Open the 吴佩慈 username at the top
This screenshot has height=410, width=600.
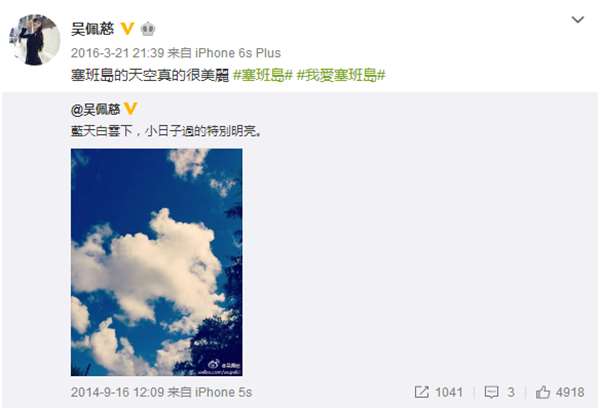point(93,29)
